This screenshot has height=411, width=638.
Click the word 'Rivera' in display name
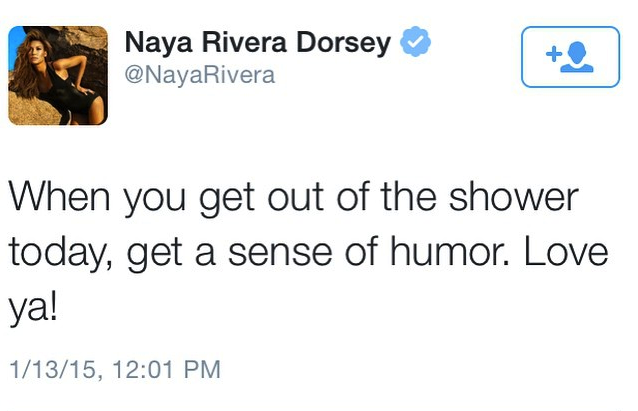(x=245, y=42)
